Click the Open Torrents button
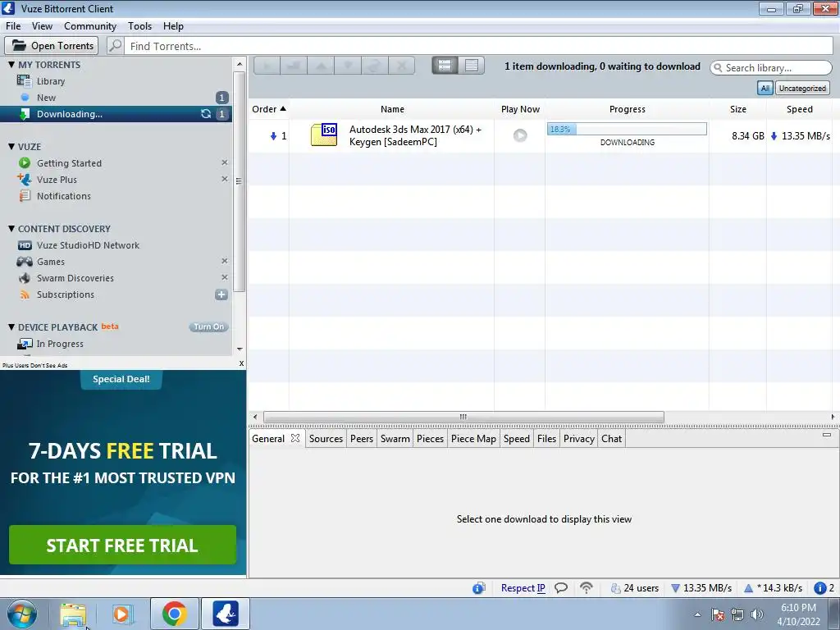 click(52, 46)
